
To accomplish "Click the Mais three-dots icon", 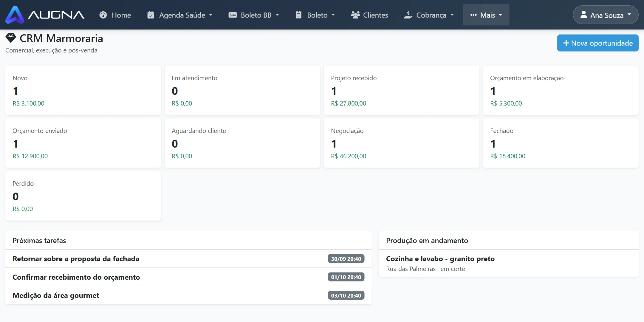I will (x=473, y=15).
